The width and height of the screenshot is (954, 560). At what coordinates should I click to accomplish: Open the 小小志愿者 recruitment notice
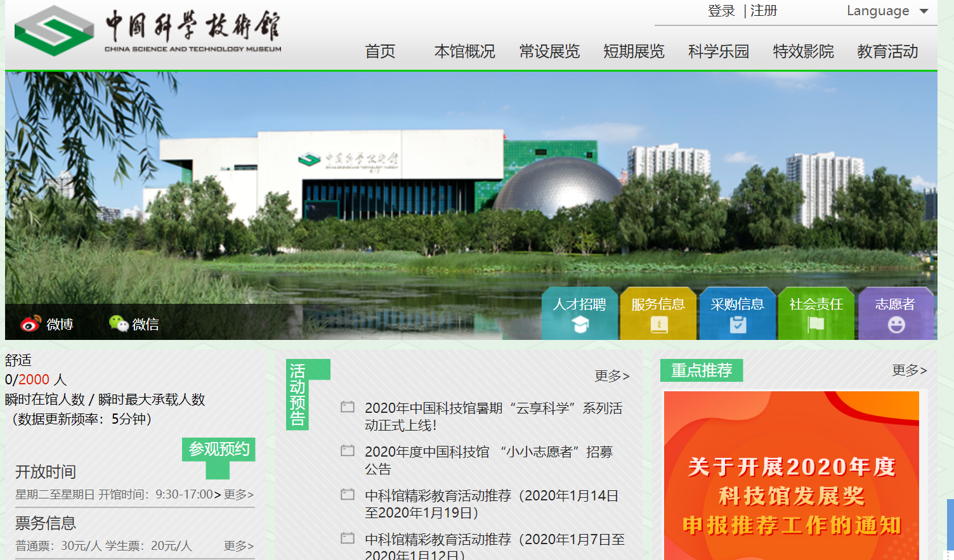click(488, 460)
